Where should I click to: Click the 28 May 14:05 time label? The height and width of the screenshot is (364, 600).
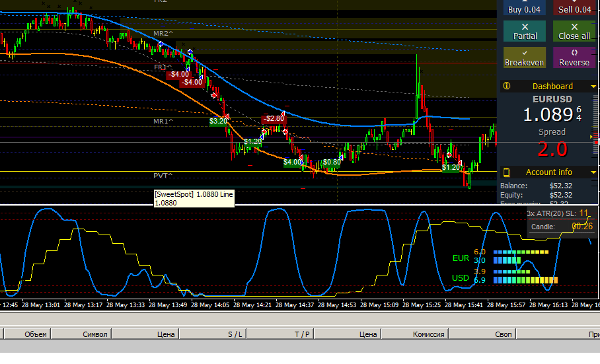pos(210,305)
